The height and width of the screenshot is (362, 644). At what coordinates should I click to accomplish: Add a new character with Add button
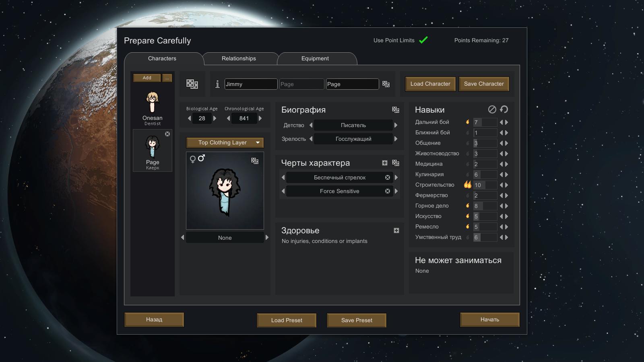[147, 78]
